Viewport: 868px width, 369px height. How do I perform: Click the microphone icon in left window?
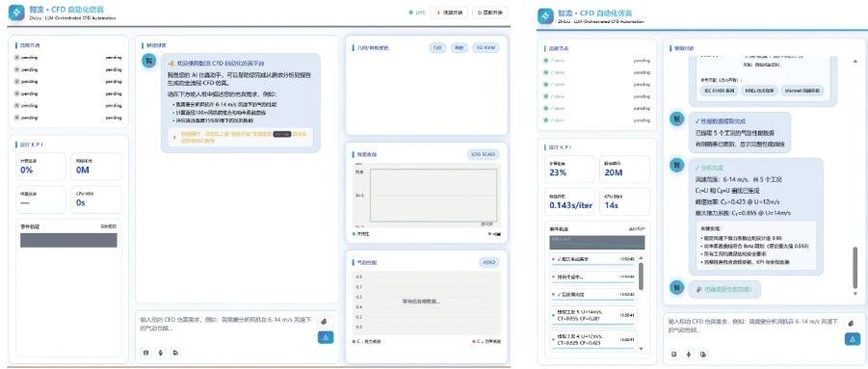(161, 352)
